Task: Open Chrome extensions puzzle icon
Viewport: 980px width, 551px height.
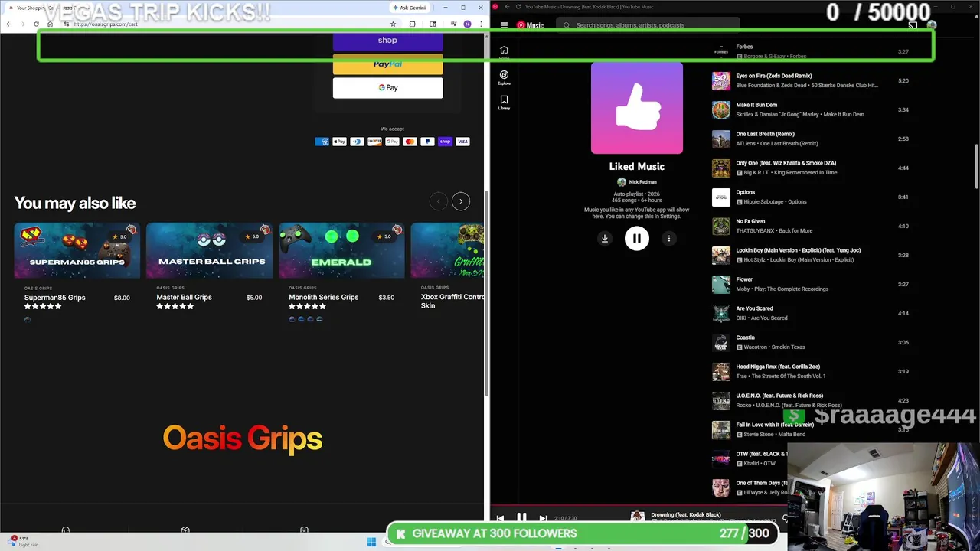Action: [x=412, y=24]
